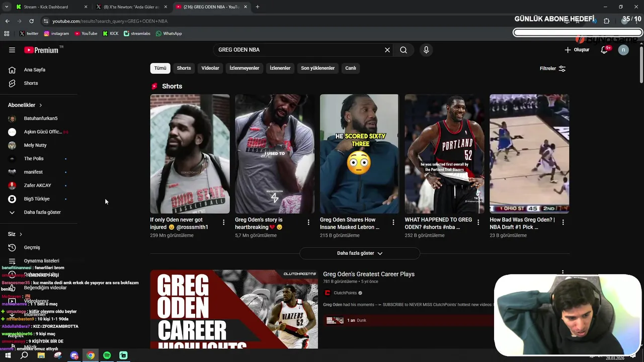This screenshot has width=644, height=362.
Task: Expand the Siz section chevron
Action: tap(21, 234)
